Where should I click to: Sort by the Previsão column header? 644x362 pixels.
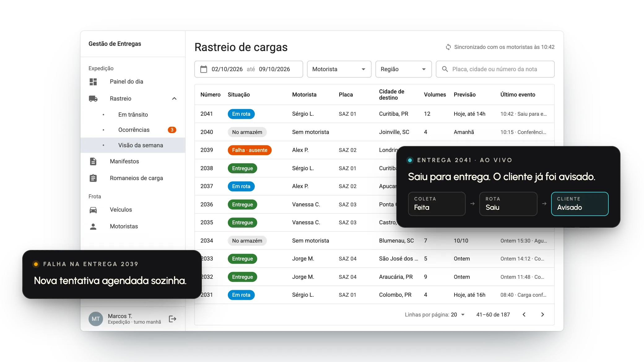[464, 95]
